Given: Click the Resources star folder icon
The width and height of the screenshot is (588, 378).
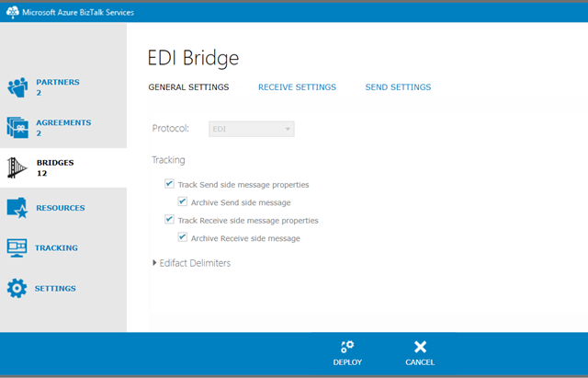Looking at the screenshot, I should 17,208.
